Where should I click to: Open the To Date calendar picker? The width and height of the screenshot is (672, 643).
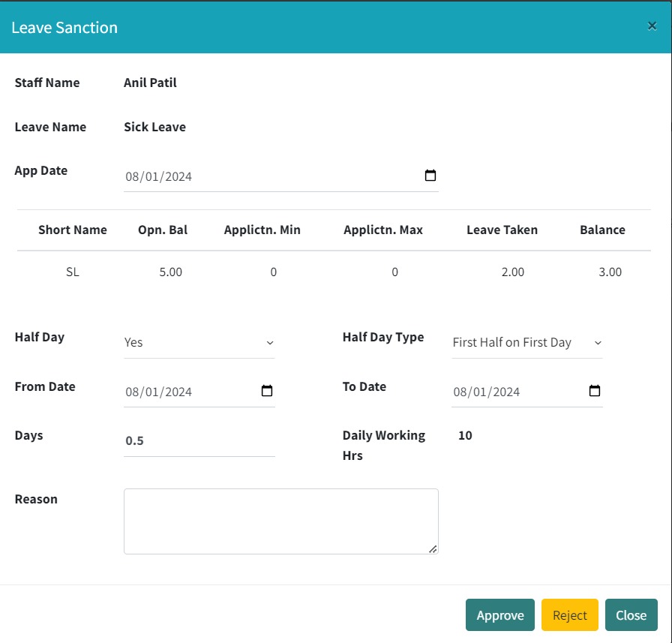pyautogui.click(x=595, y=391)
